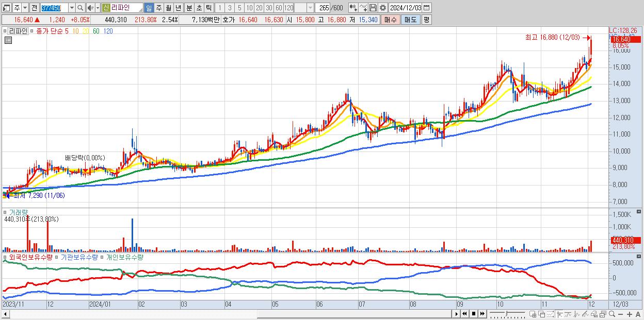Edit the stock code field 377450
The image size is (644, 320).
coord(54,8)
